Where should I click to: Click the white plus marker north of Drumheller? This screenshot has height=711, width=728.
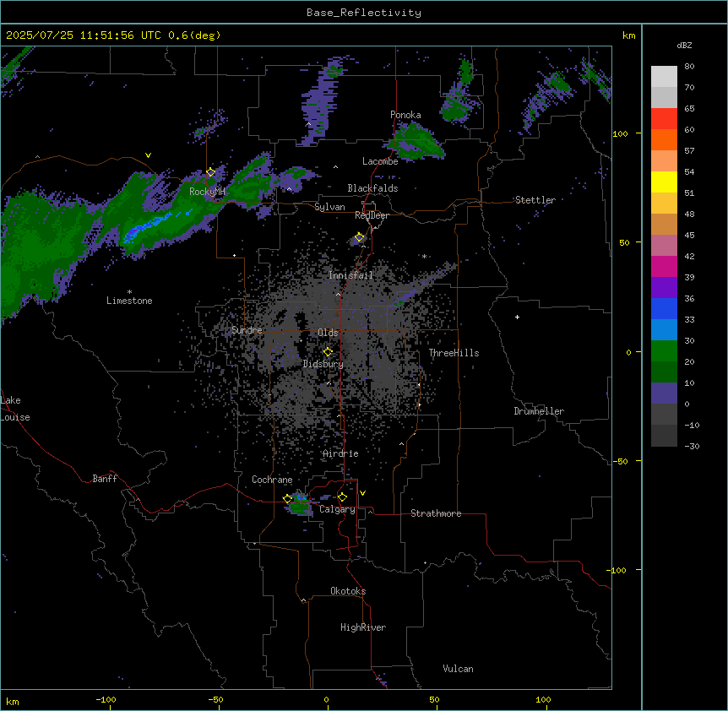coord(517,317)
